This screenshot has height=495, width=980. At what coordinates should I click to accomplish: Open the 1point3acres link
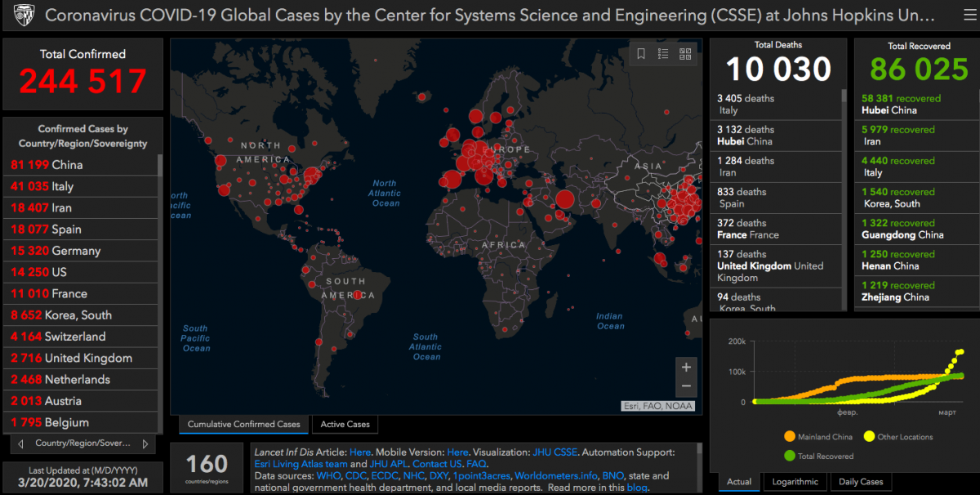[483, 475]
